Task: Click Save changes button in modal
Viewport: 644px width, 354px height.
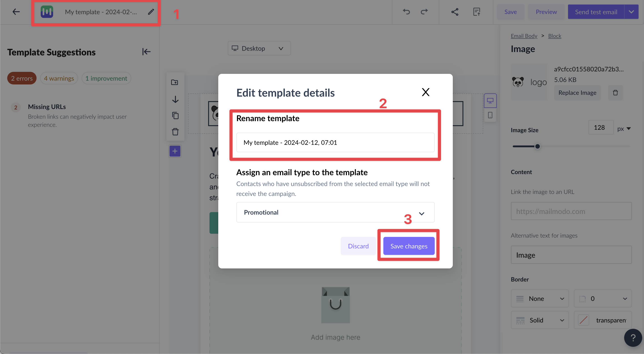Action: (409, 246)
